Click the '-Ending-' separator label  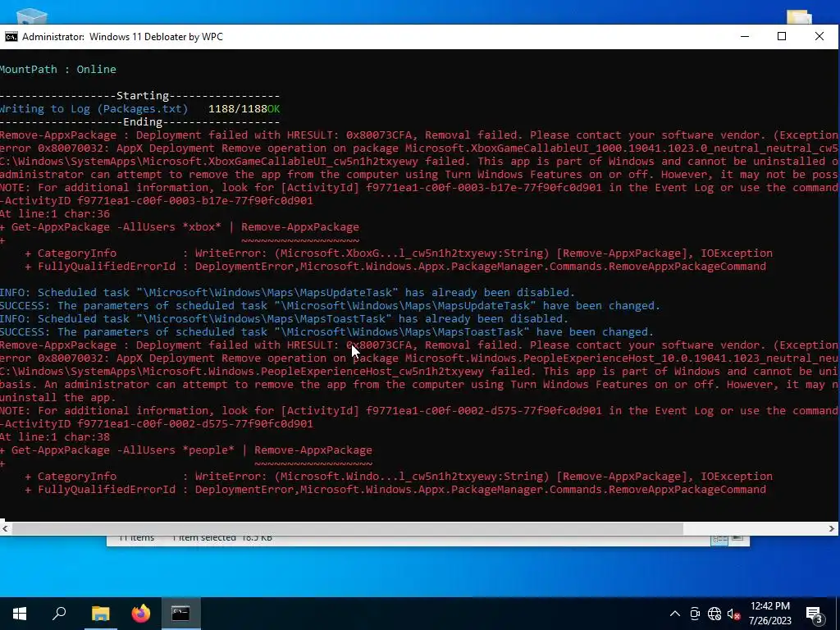[x=143, y=122]
